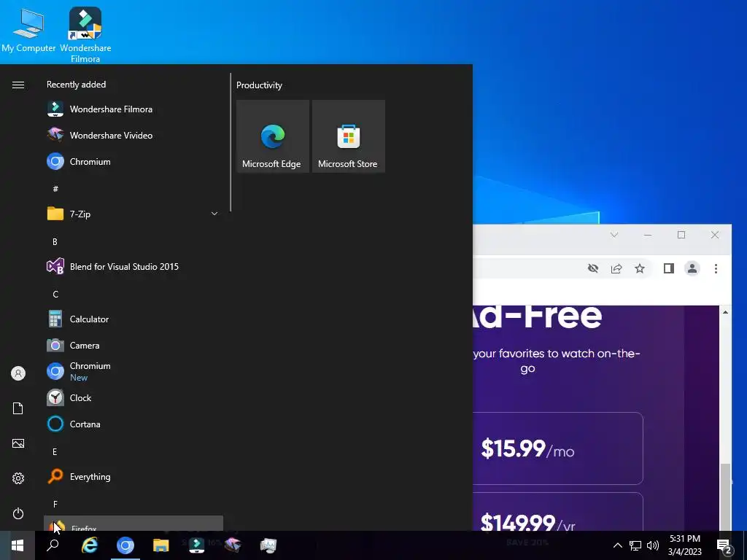Open Documents from Start sidebar
This screenshot has height=560, width=747.
pos(18,408)
